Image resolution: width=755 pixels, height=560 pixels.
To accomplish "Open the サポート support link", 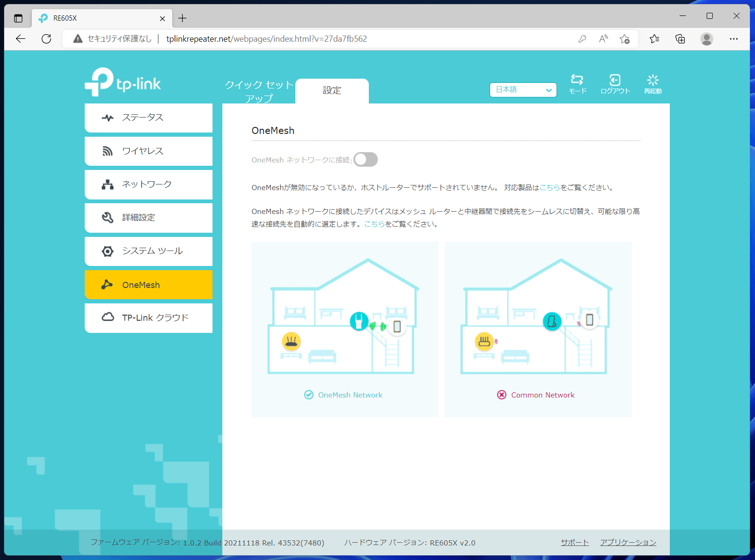I will (575, 543).
